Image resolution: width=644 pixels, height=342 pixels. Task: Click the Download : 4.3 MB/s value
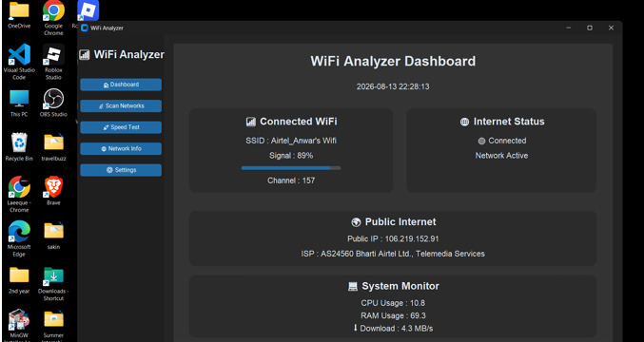point(397,329)
